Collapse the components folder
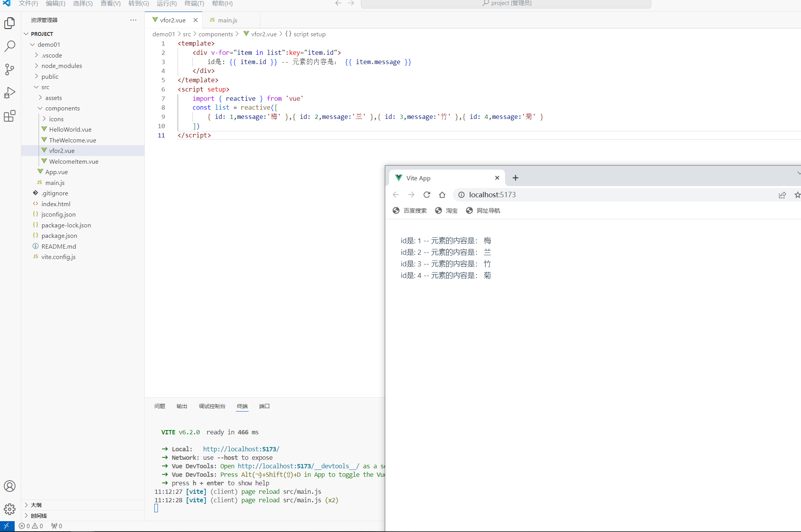 40,108
